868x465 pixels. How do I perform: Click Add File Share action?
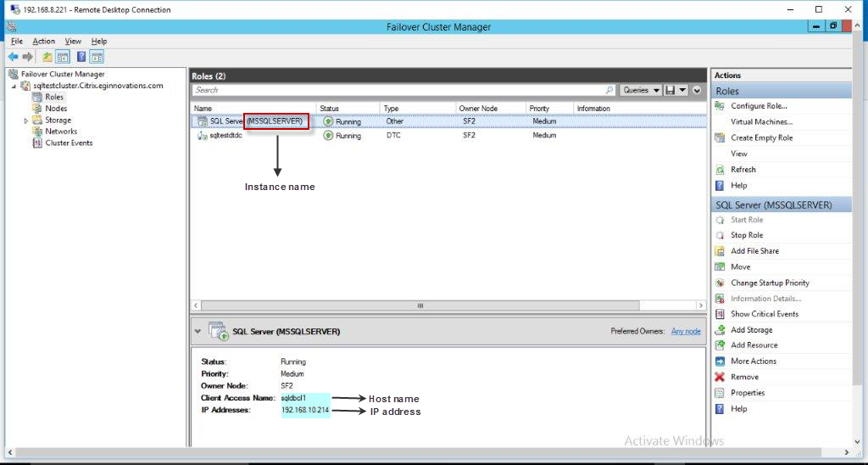point(754,251)
